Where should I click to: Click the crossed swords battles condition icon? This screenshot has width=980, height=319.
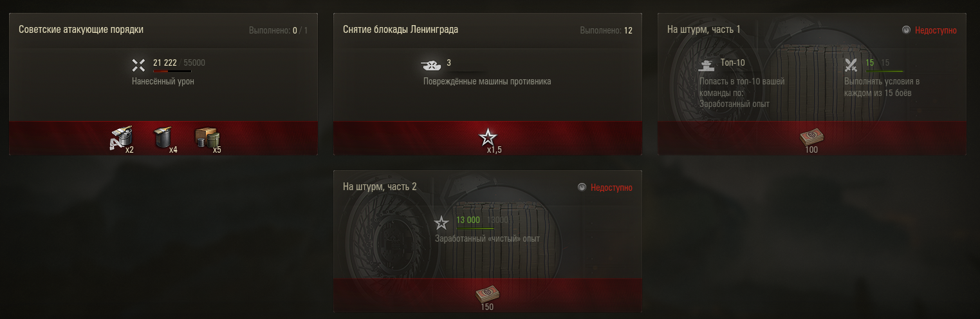pyautogui.click(x=851, y=64)
